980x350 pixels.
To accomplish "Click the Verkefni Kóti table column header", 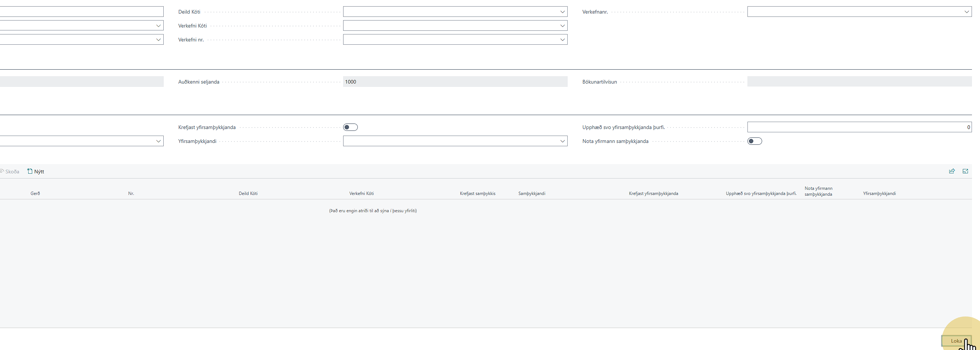I will click(361, 194).
